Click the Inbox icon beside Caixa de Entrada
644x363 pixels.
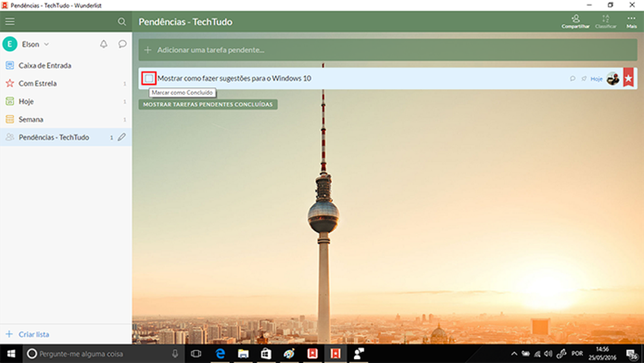click(x=10, y=66)
